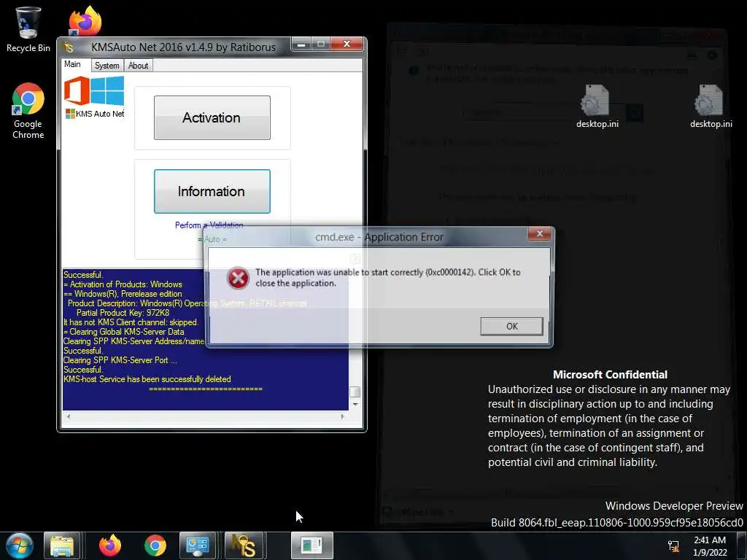Click '== Windows(R), Prerelease edition' log line
Viewport: 747px width, 560px height.
(x=123, y=294)
